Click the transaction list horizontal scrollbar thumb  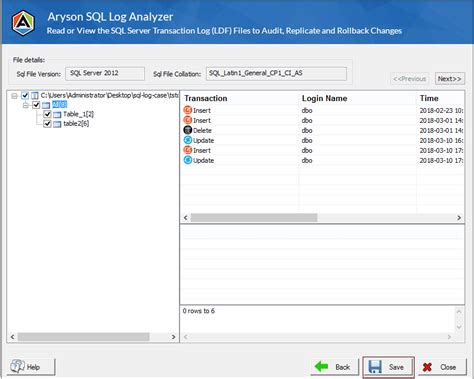254,218
